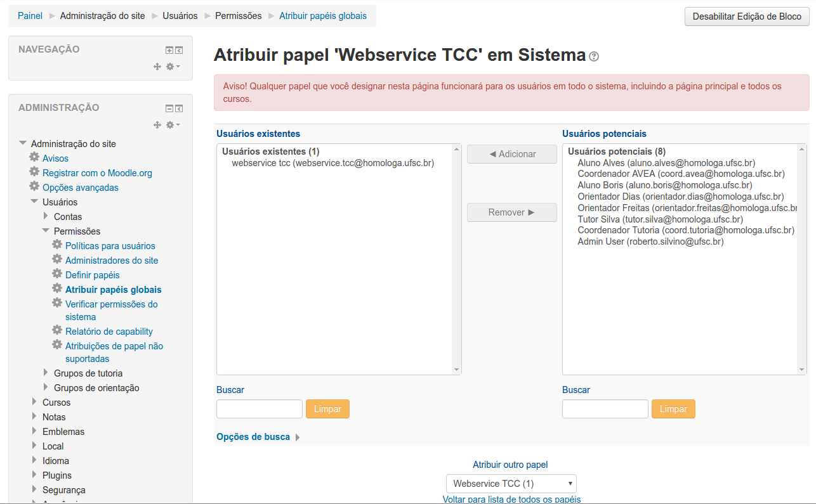Image resolution: width=816 pixels, height=504 pixels.
Task: Expand Opções de busca section
Action: [x=258, y=437]
